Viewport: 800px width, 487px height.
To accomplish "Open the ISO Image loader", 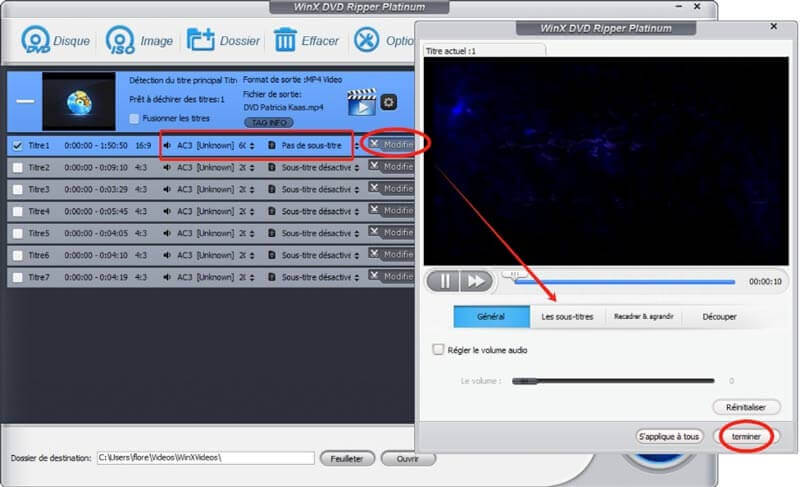I will 120,40.
